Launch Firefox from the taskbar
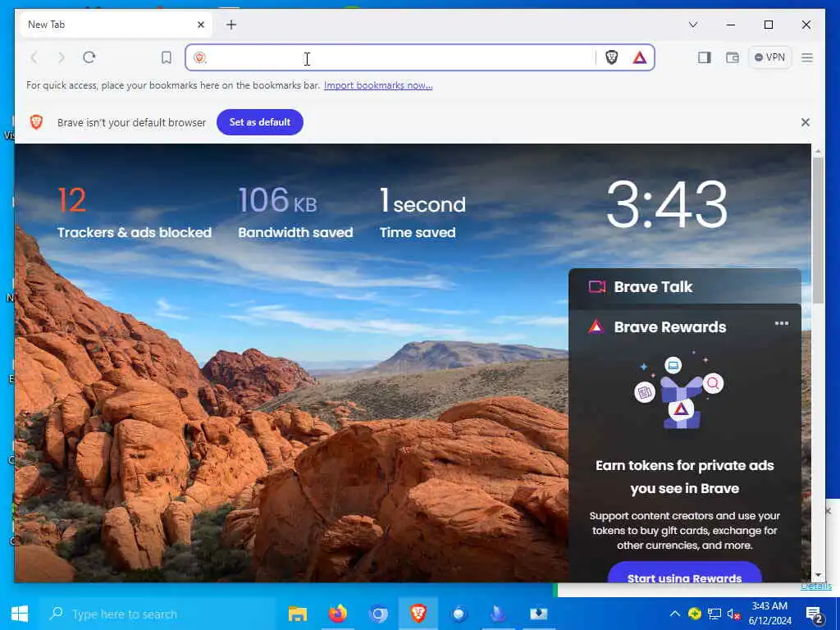 click(x=338, y=614)
